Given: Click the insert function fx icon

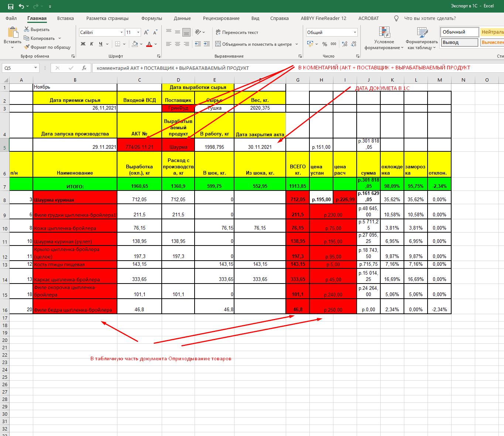Looking at the screenshot, I should pos(84,68).
